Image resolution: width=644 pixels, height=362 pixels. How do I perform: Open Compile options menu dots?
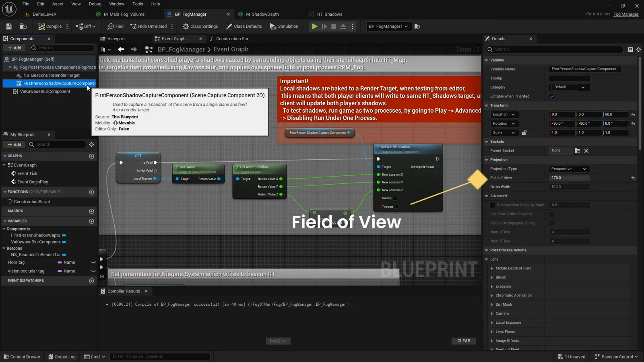(x=67, y=27)
